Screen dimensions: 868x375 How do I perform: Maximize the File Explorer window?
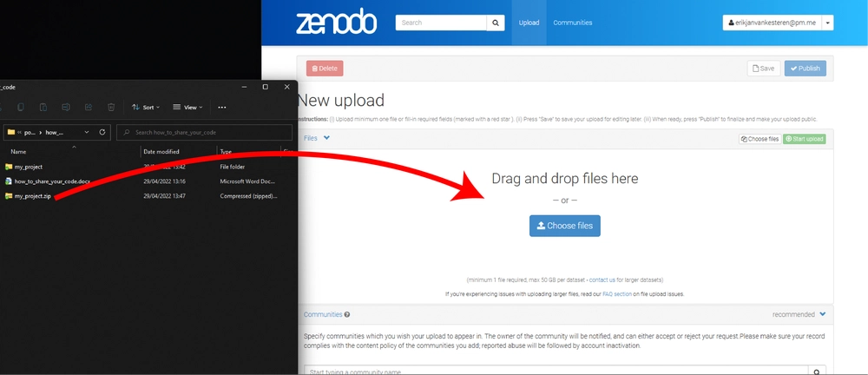[x=265, y=87]
